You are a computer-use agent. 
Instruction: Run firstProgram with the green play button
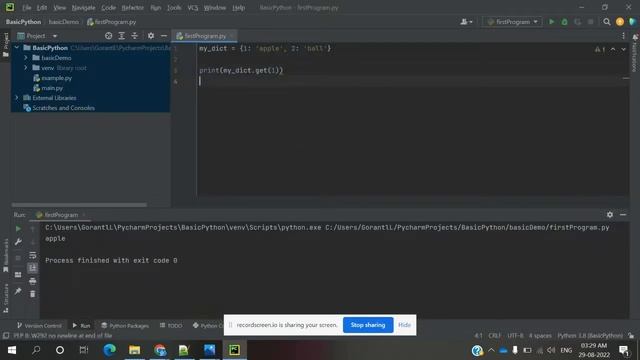(x=551, y=22)
